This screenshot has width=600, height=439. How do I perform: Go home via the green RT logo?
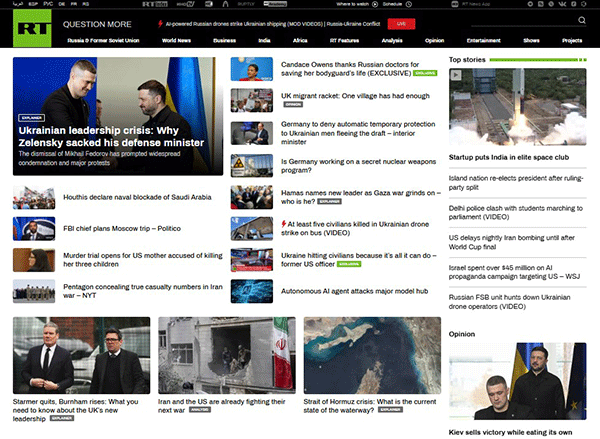coord(32,28)
